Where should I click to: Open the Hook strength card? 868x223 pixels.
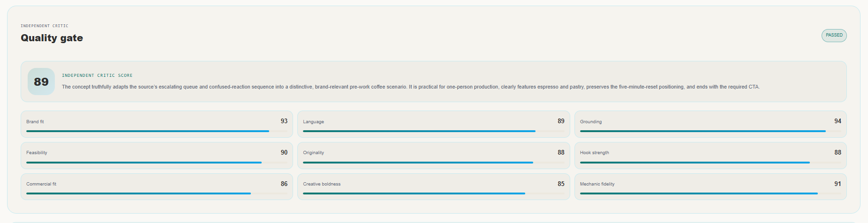[710, 156]
